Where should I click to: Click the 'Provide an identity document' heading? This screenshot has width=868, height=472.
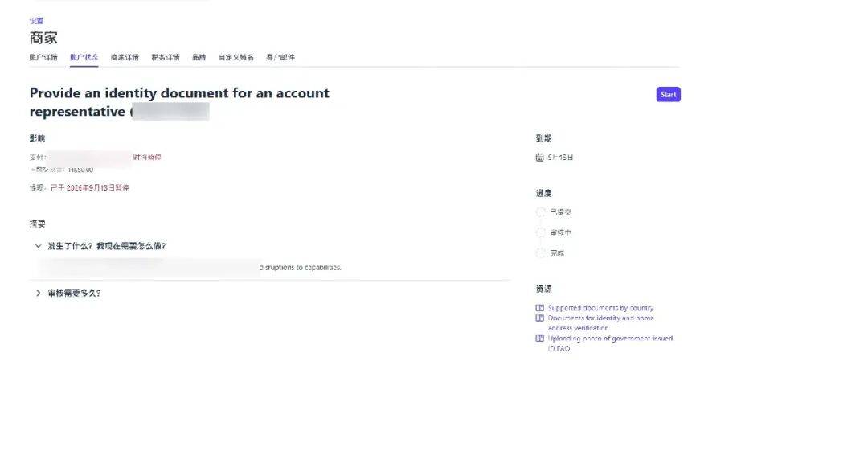pyautogui.click(x=179, y=102)
